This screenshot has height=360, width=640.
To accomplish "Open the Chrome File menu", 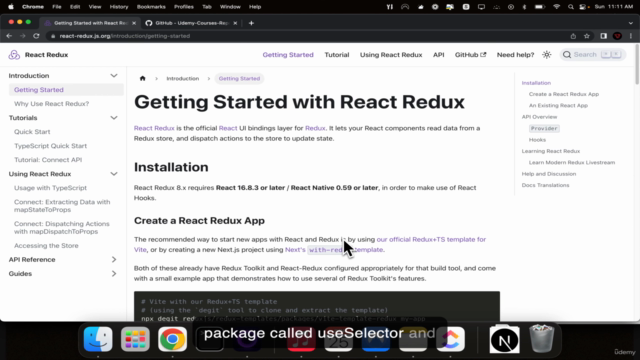I will [x=57, y=7].
